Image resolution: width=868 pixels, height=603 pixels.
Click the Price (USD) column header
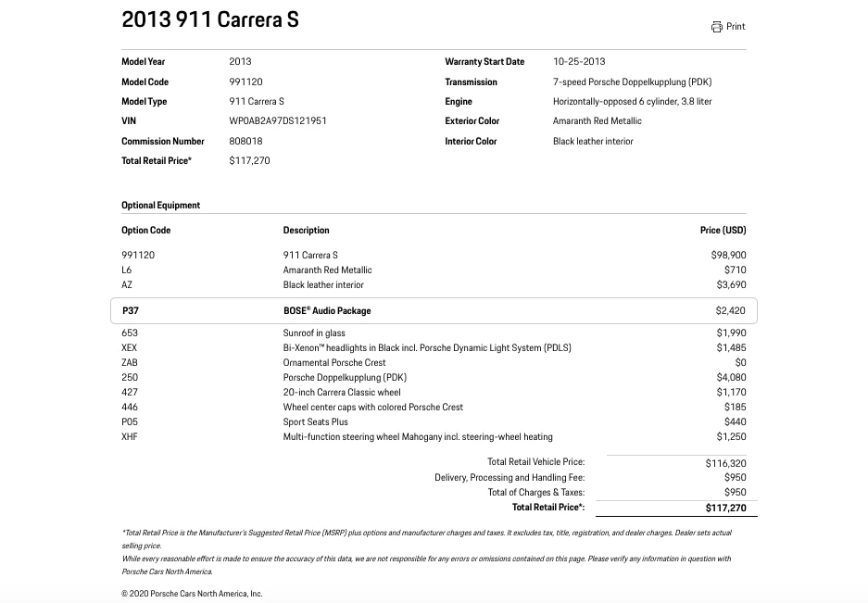pyautogui.click(x=723, y=231)
